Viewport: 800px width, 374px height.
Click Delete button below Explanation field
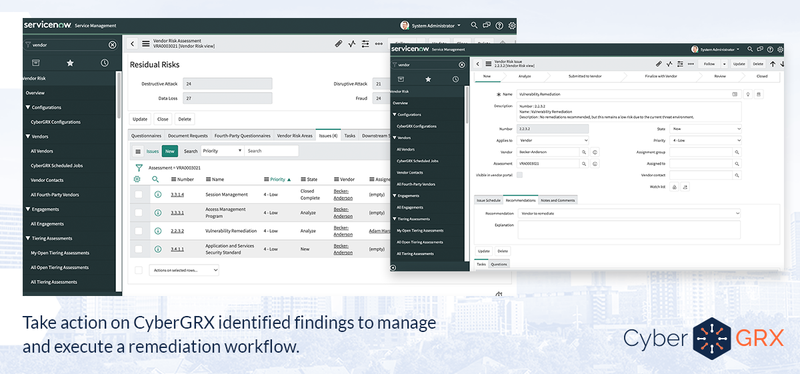[x=503, y=251]
